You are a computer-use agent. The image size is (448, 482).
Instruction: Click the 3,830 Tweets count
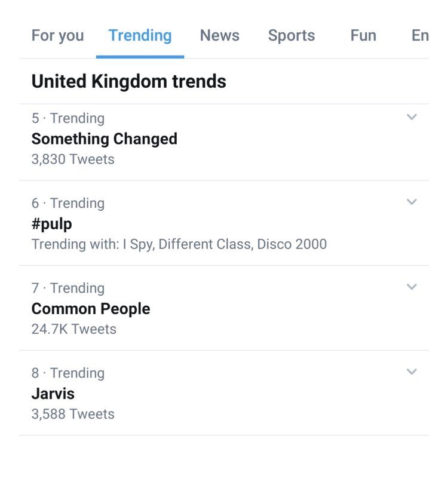tap(73, 159)
